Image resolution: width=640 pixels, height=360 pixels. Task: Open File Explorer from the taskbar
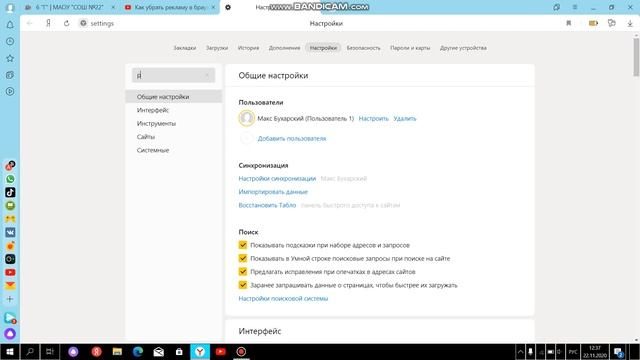[118, 352]
